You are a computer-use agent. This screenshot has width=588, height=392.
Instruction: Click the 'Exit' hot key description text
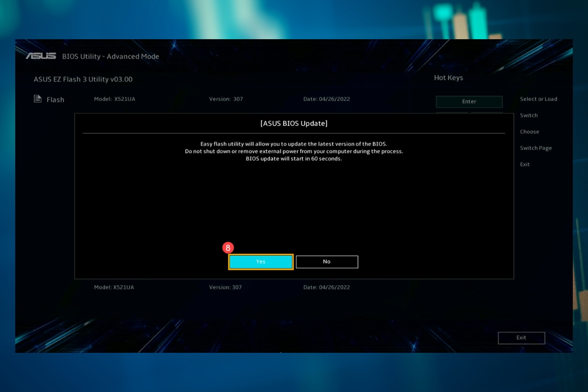coord(525,164)
